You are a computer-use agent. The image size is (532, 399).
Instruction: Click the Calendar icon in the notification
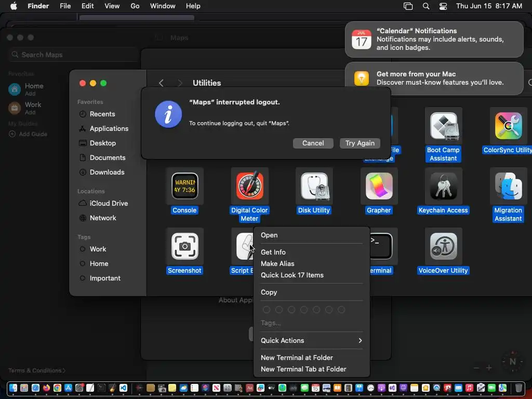pos(362,39)
